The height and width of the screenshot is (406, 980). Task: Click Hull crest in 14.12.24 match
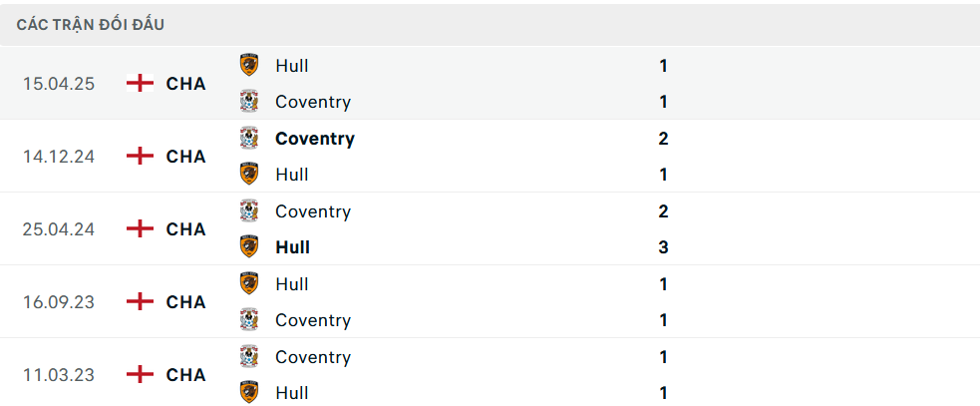[249, 174]
